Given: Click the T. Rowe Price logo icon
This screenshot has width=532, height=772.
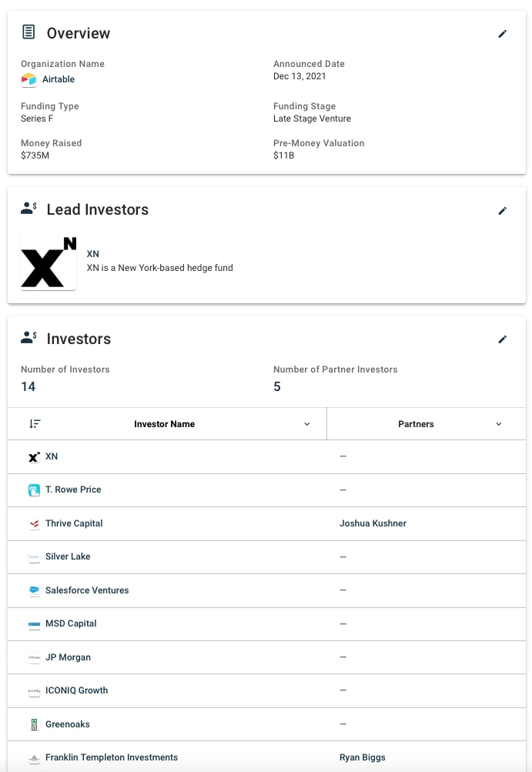Looking at the screenshot, I should (34, 490).
